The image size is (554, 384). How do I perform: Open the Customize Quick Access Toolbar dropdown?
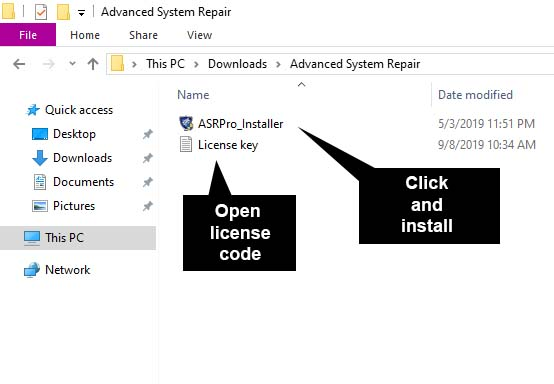pos(81,13)
